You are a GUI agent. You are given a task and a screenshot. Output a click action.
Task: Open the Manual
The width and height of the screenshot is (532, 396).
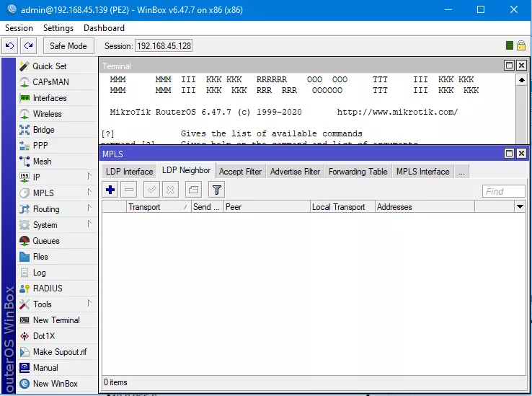point(57,368)
